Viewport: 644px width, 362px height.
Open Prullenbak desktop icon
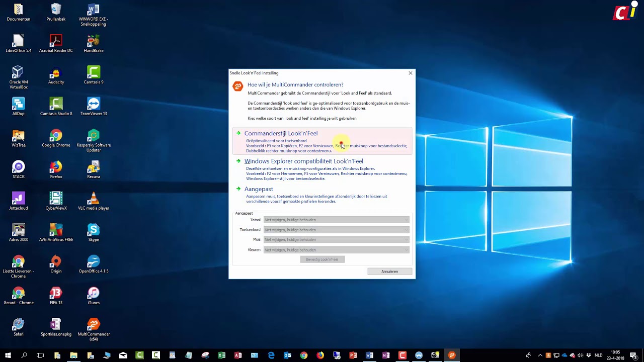(56, 13)
